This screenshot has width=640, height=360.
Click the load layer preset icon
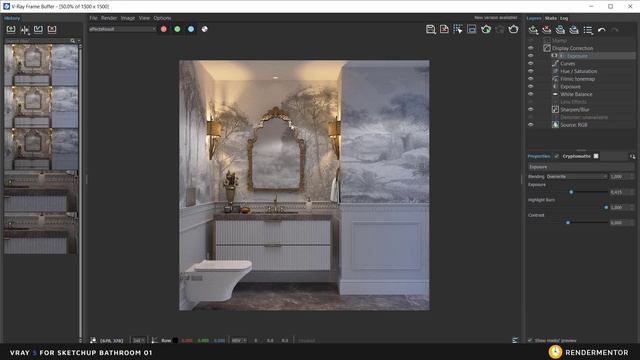(574, 30)
